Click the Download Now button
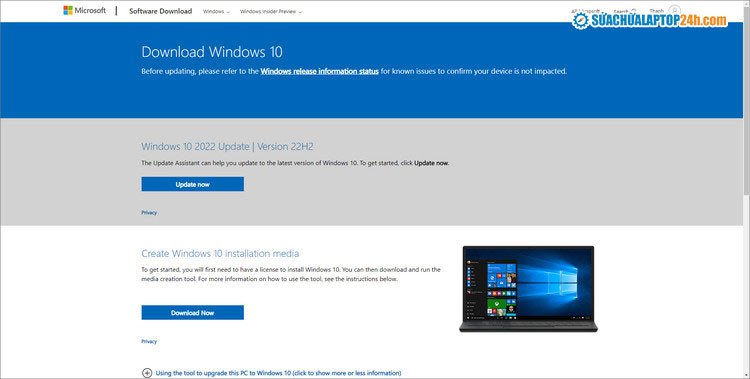Screen dimensions: 750x379 tap(192, 312)
